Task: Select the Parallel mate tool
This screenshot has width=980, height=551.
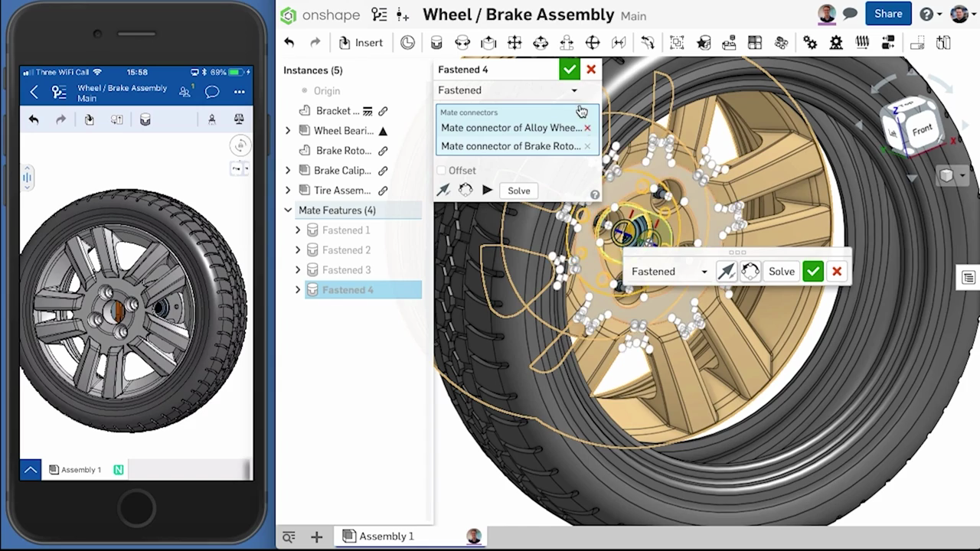Action: [619, 43]
